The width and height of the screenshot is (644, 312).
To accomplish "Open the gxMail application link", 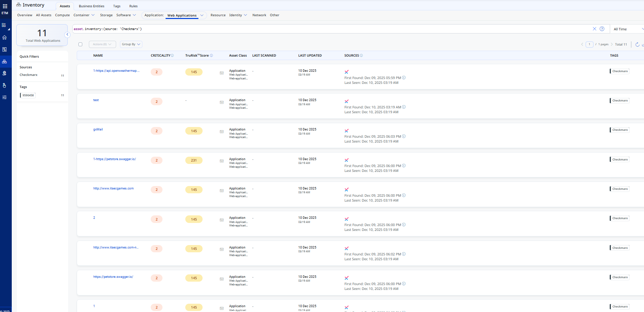I will 98,129.
